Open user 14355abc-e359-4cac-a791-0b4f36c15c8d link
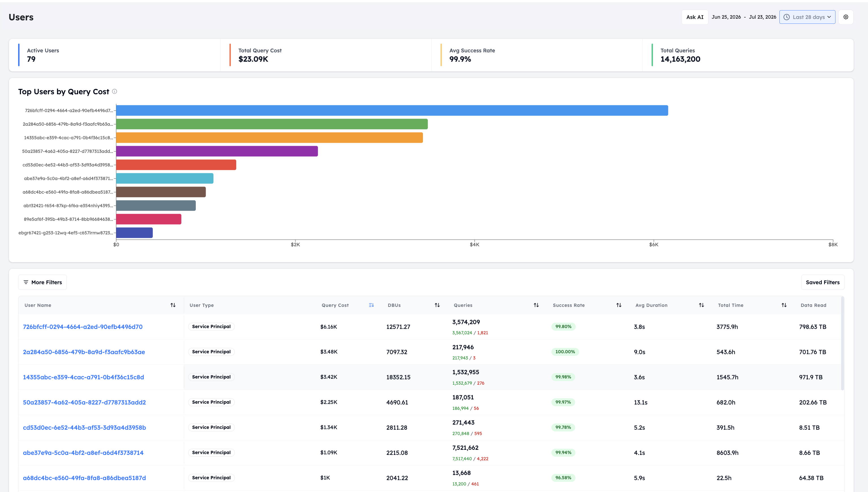The image size is (868, 492). click(x=83, y=377)
